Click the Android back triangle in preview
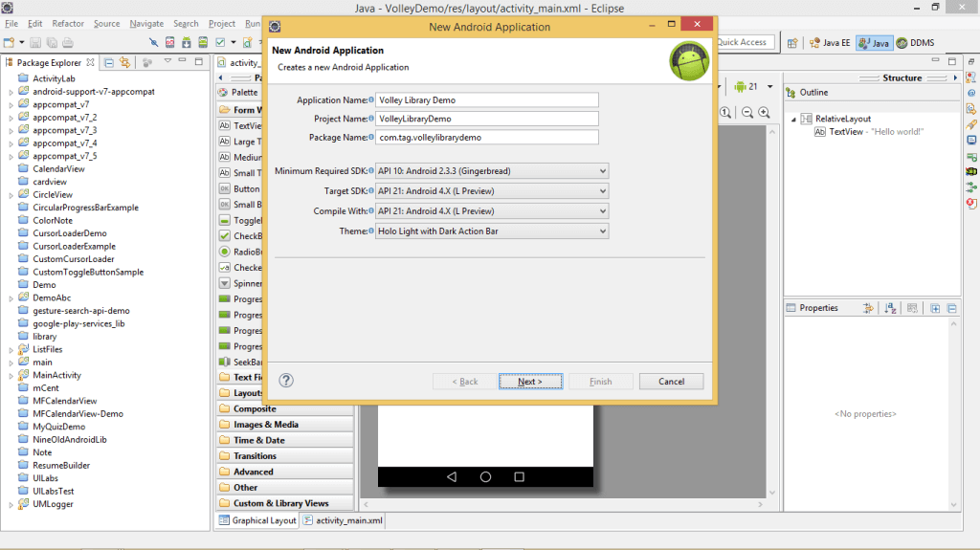The width and height of the screenshot is (980, 550). pos(452,477)
